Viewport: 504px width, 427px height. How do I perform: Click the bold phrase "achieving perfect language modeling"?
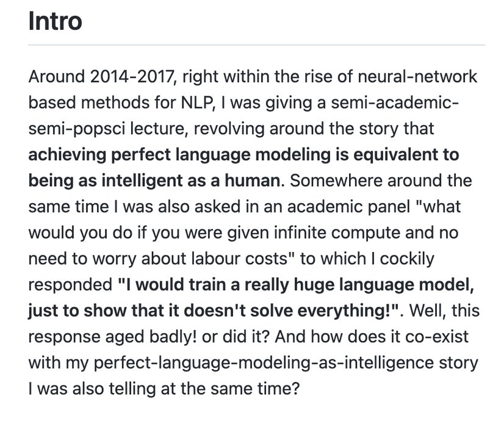(x=179, y=155)
